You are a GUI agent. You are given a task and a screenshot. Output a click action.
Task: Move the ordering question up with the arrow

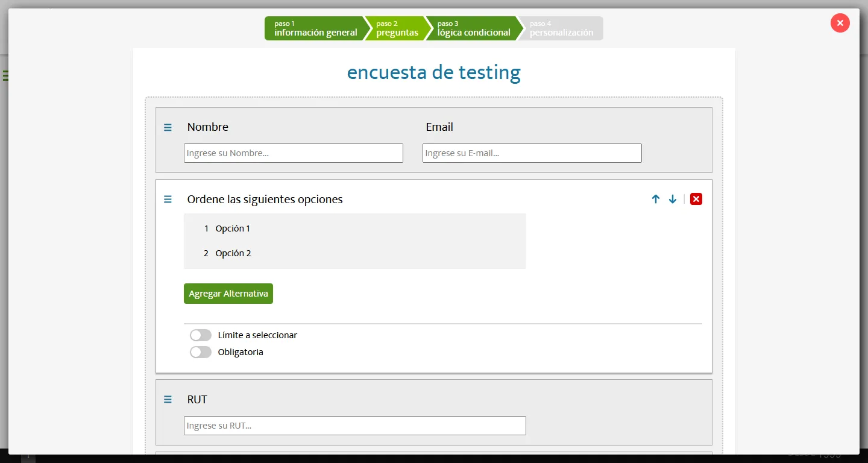(x=656, y=199)
